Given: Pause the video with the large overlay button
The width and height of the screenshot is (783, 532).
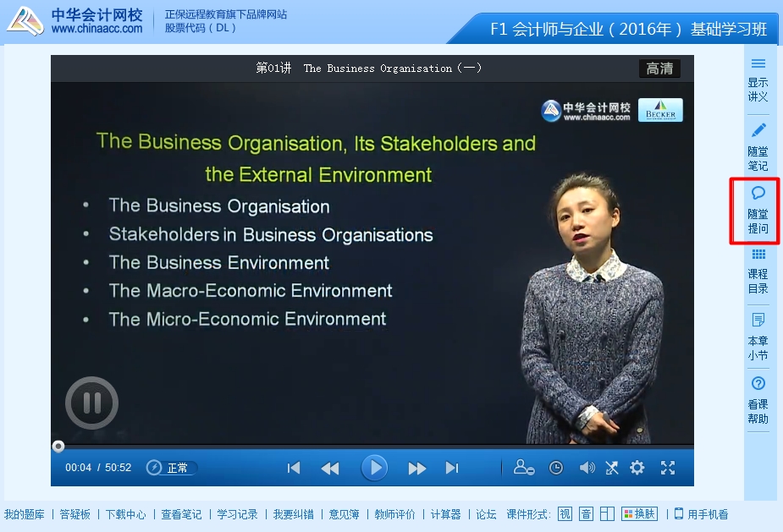Looking at the screenshot, I should 91,403.
